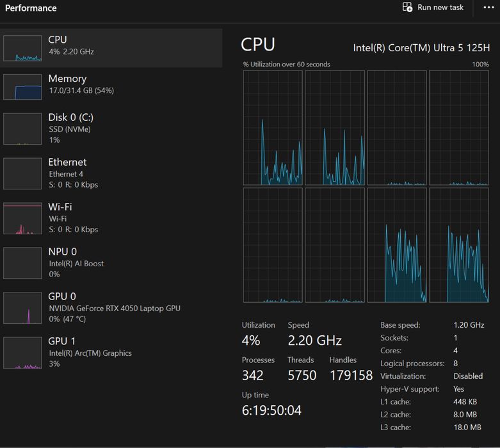500x448 pixels.
Task: Click the L2 cache 8.0 MB value
Action: pyautogui.click(x=465, y=415)
